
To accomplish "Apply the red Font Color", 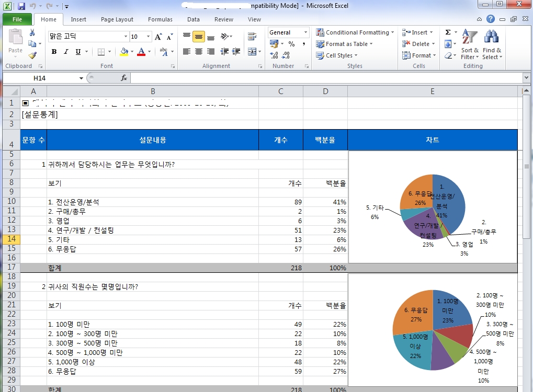I will [x=141, y=52].
